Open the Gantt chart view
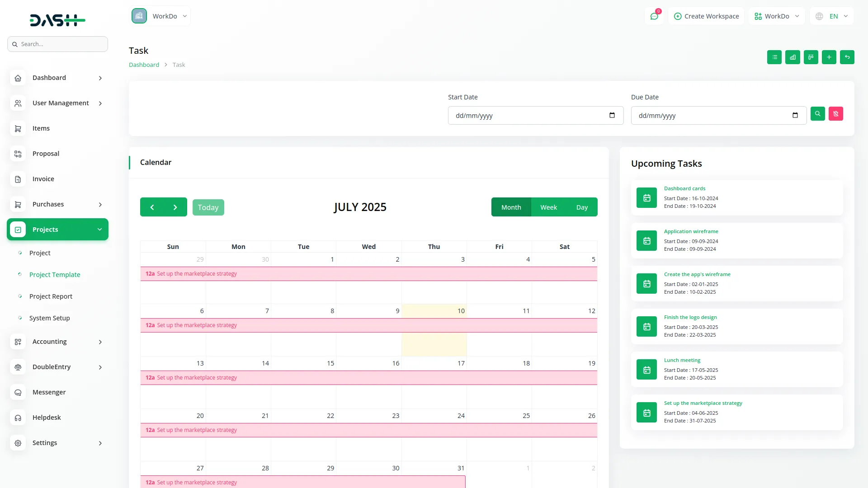The image size is (868, 488). pyautogui.click(x=793, y=57)
